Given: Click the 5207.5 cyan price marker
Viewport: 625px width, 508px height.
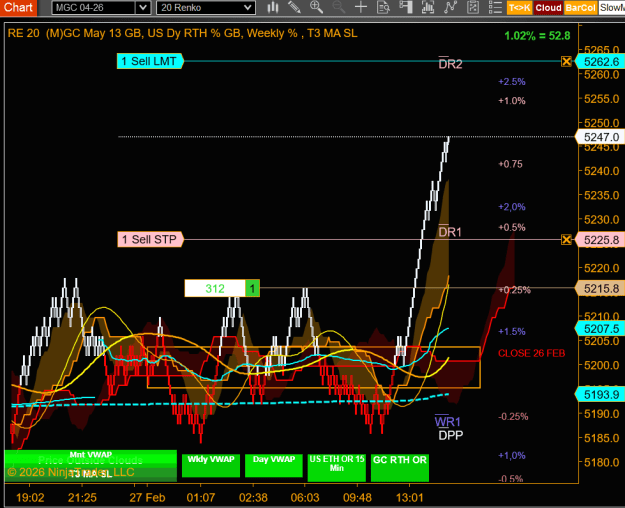Looking at the screenshot, I should 601,329.
